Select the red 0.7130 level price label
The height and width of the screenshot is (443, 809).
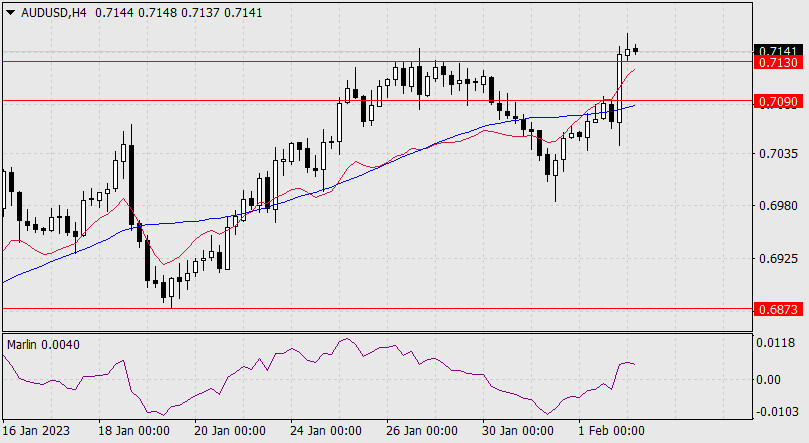778,62
